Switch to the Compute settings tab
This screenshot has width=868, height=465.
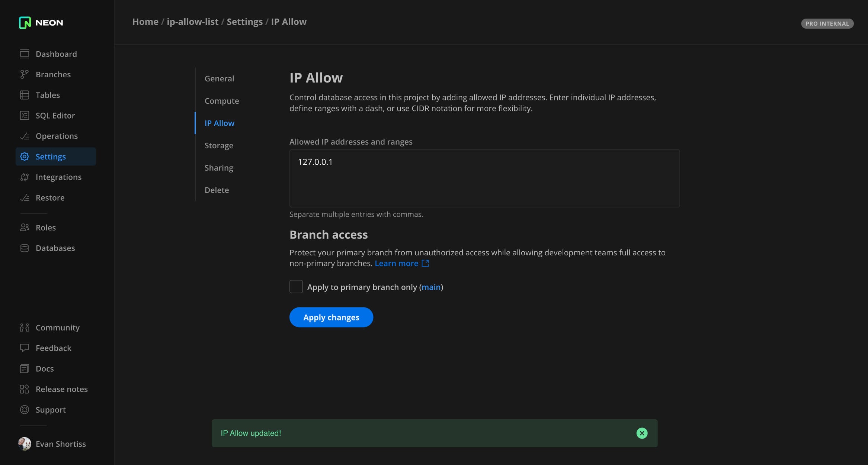(222, 101)
